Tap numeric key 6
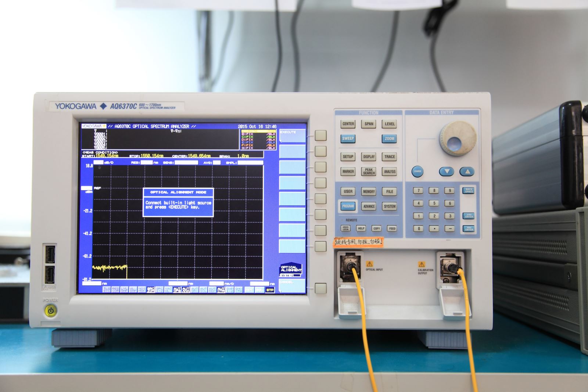Viewport: 588px width, 392px height. pyautogui.click(x=450, y=203)
